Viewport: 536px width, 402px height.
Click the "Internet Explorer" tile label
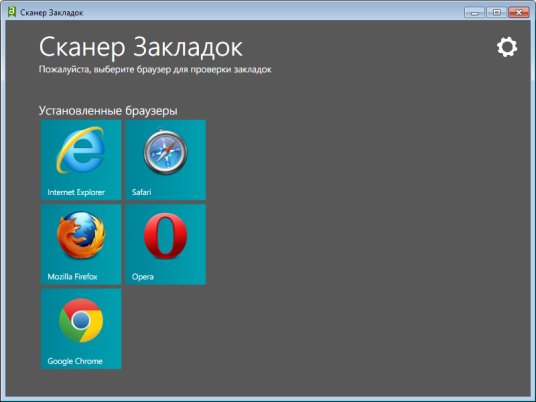[76, 192]
